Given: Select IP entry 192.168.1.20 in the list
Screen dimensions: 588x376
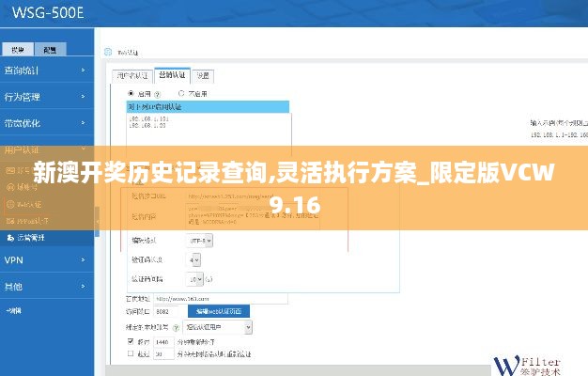Looking at the screenshot, I should (147, 125).
